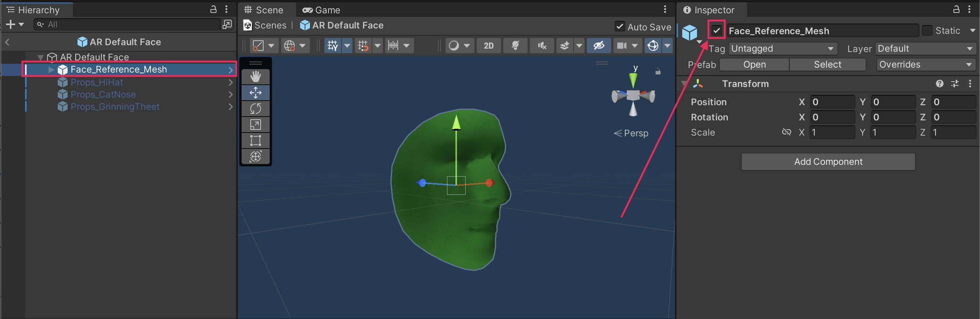Mute scene audio toggle
Viewport: 980px width, 319px height.
tap(542, 46)
